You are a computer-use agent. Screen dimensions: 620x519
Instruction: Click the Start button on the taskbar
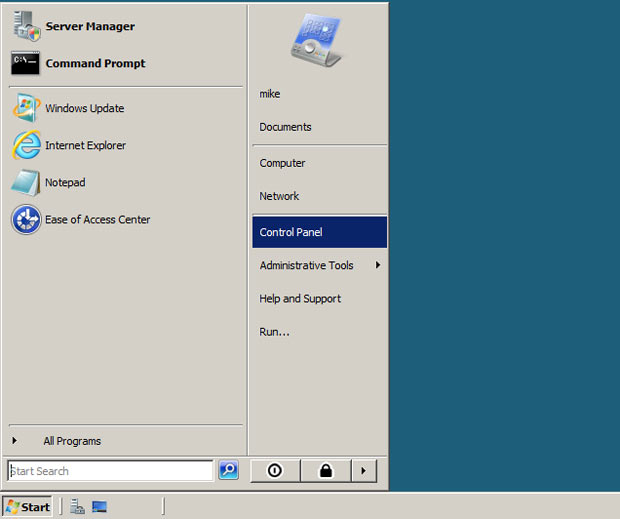pyautogui.click(x=27, y=507)
